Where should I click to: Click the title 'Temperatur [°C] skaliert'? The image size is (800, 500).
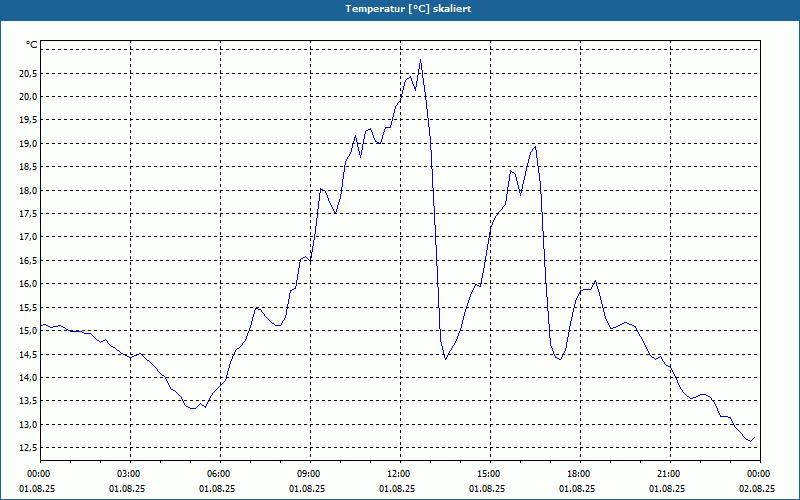click(x=408, y=9)
